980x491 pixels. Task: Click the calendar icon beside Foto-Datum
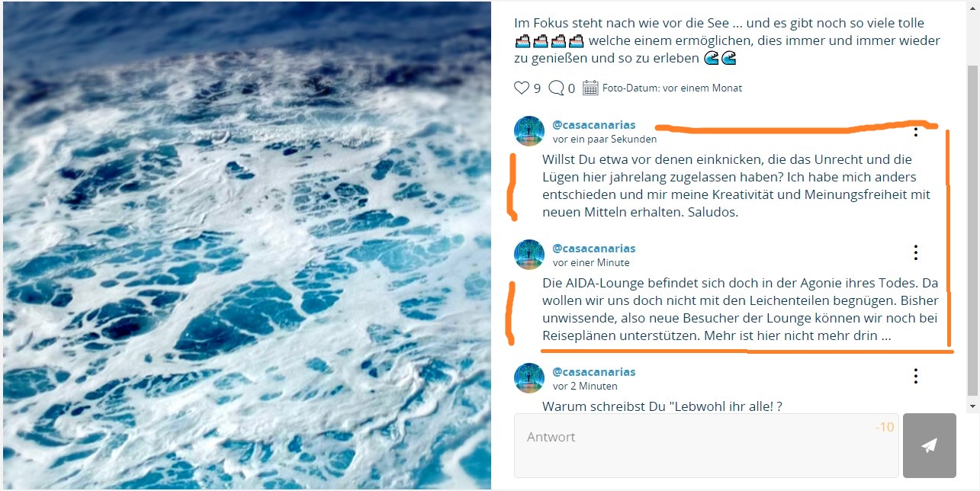[590, 88]
